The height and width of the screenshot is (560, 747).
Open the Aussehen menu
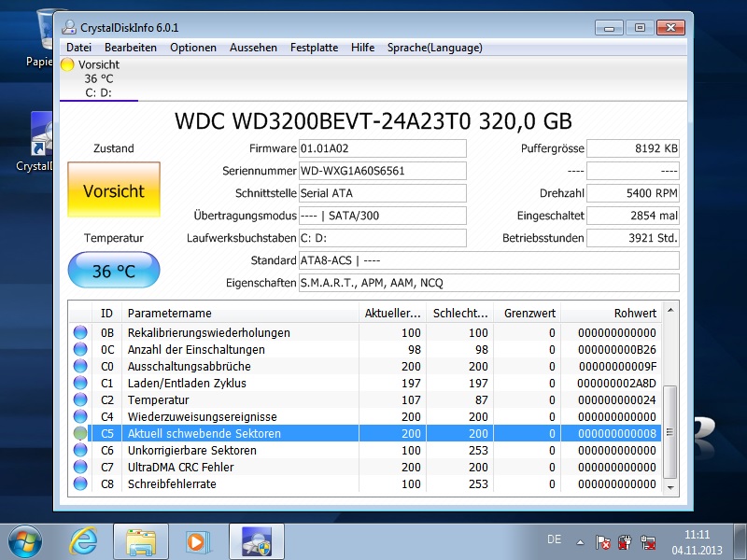pyautogui.click(x=253, y=48)
